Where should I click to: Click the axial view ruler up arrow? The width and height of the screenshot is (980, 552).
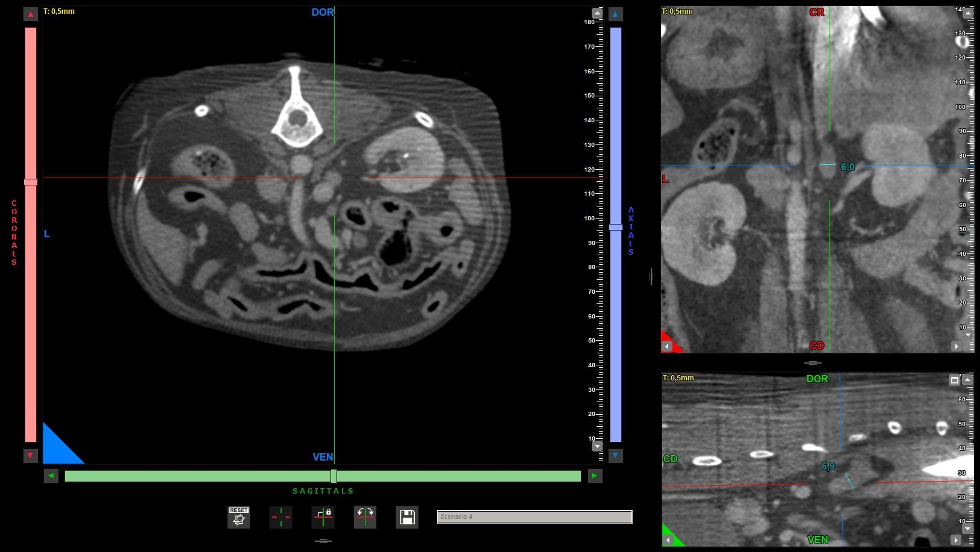[x=597, y=13]
